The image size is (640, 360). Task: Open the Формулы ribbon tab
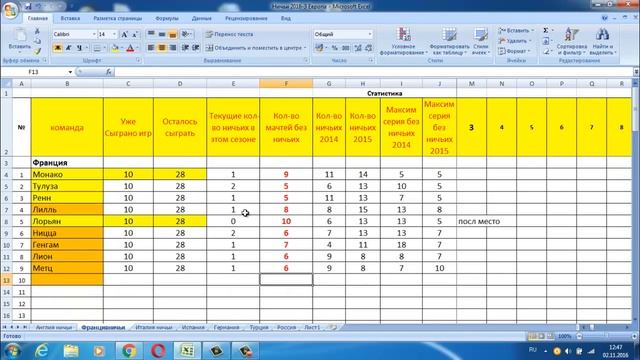point(167,18)
